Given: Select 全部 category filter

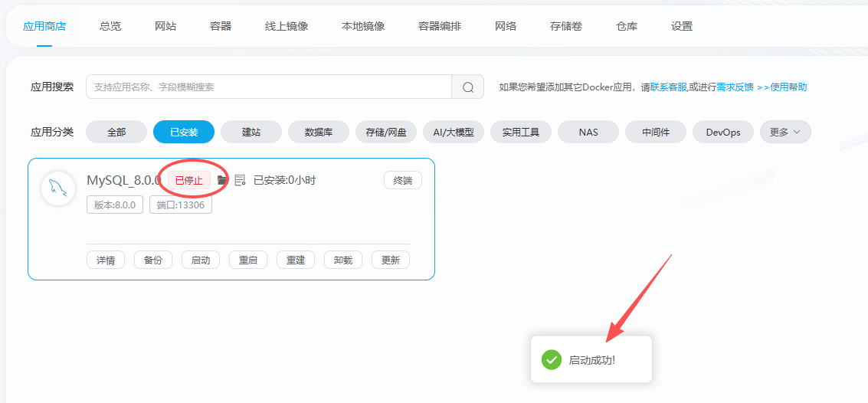Looking at the screenshot, I should point(116,132).
